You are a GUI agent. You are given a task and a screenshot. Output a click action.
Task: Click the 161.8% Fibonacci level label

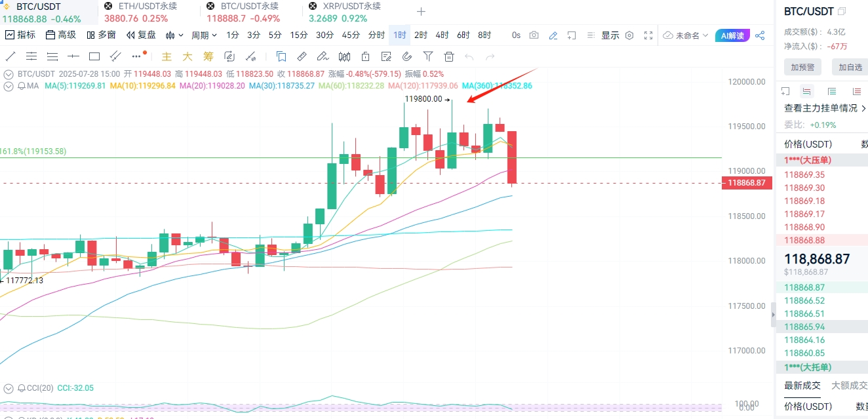click(33, 151)
